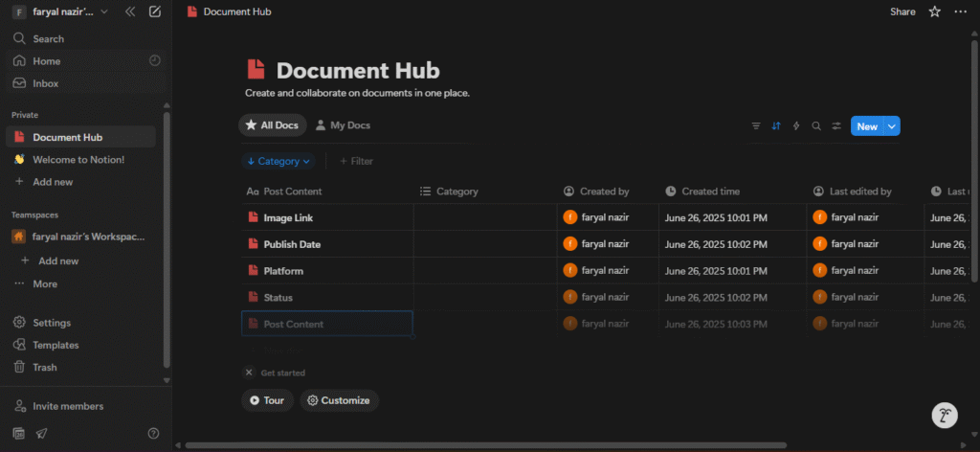
Task: Open view settings sliders icon
Action: [x=836, y=126]
